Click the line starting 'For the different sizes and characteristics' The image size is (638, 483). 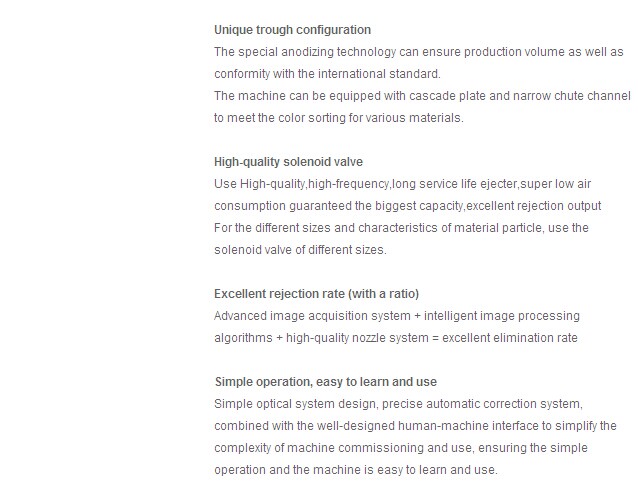(401, 228)
